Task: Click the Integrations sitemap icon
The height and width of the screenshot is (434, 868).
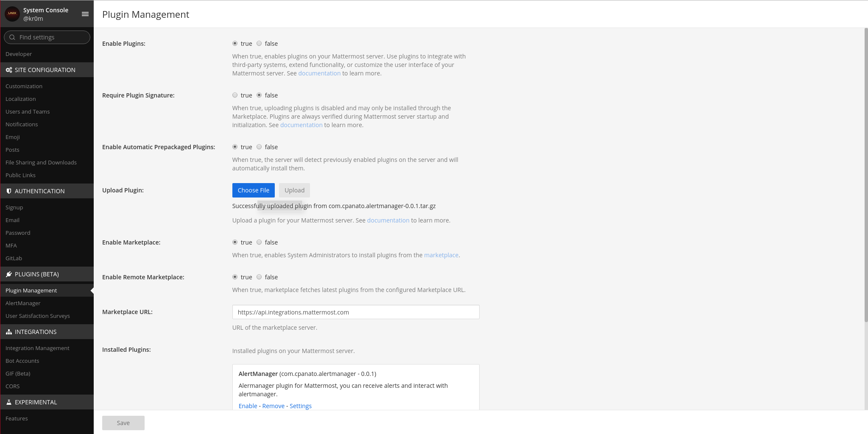Action: (x=8, y=332)
